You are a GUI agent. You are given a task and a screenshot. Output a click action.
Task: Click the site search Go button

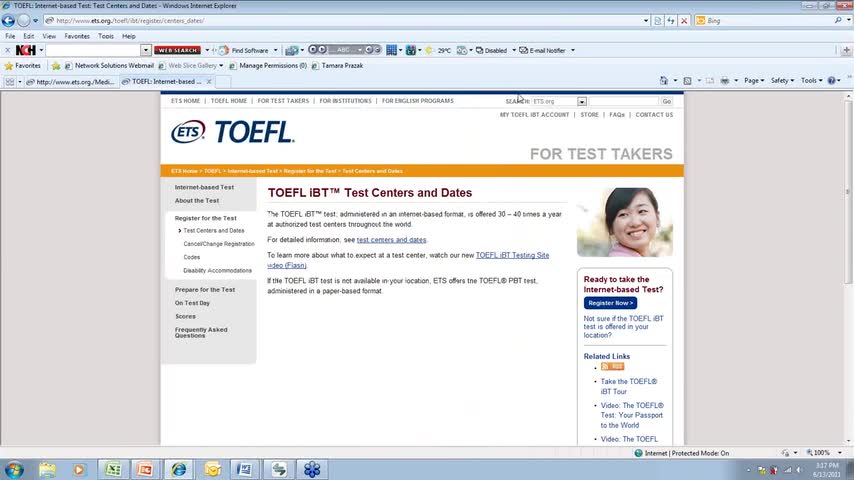[667, 101]
